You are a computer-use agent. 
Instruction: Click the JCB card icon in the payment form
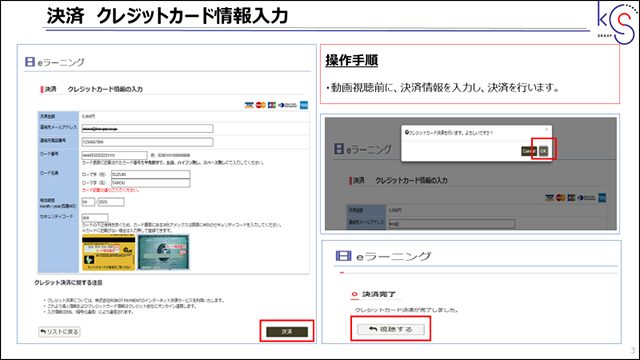point(272,105)
